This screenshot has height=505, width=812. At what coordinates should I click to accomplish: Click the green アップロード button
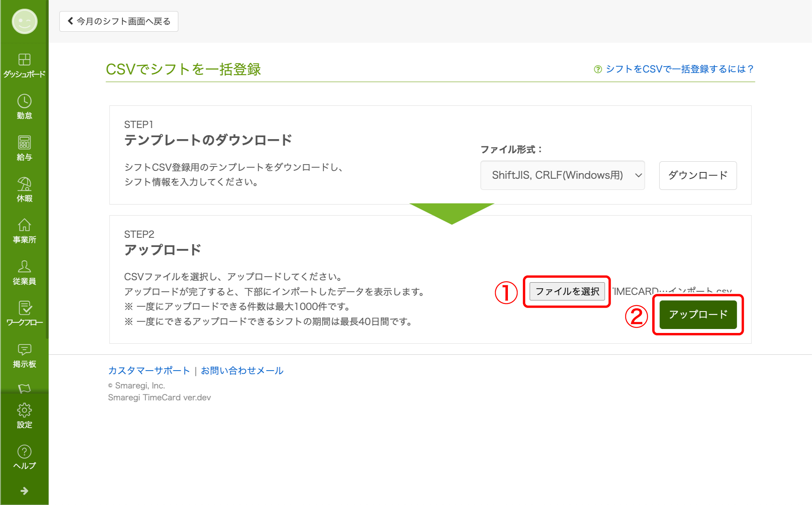click(698, 315)
